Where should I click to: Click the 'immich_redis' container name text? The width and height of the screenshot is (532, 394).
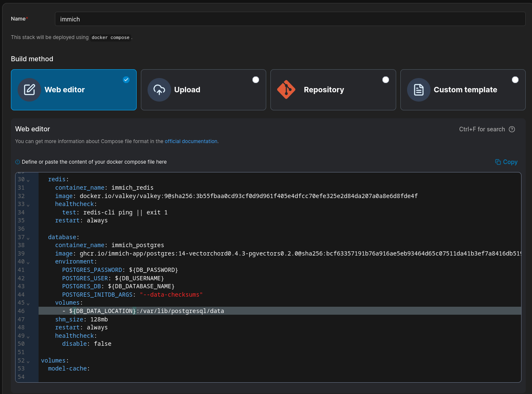click(x=132, y=188)
